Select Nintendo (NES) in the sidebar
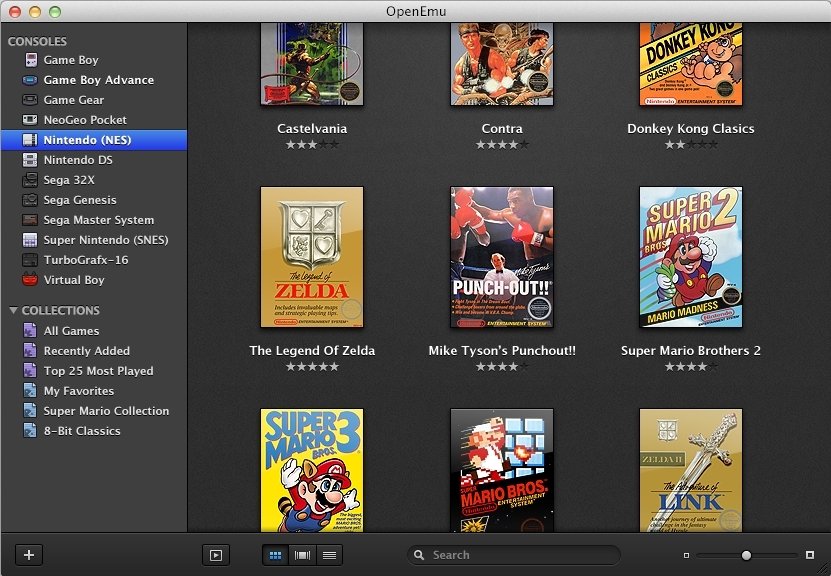Screen dimensions: 831x576 (94, 140)
